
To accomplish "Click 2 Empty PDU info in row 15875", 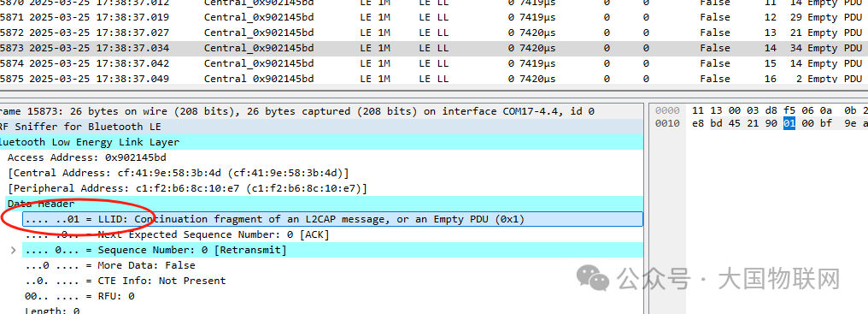I will [x=830, y=78].
